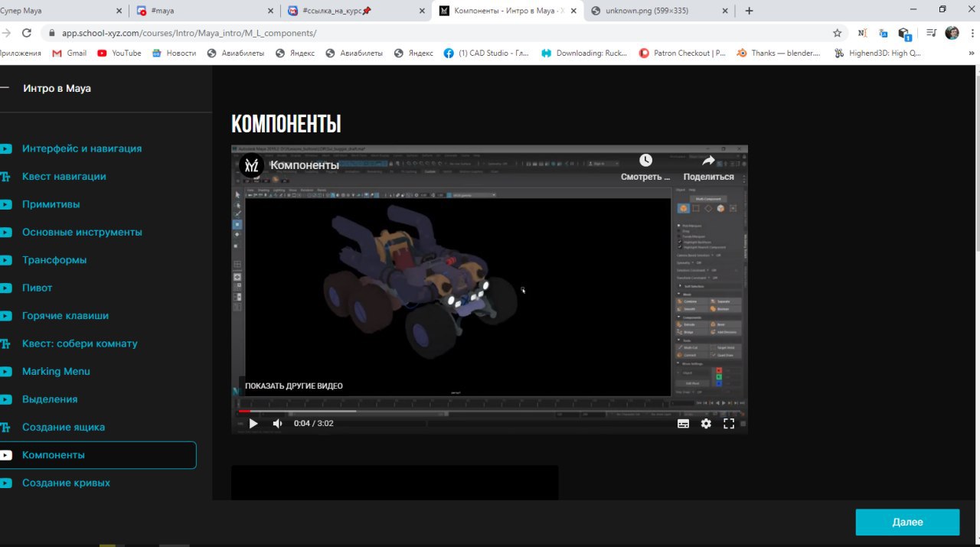Close the unknown.png browser tab
The image size is (980, 547).
[x=727, y=11]
